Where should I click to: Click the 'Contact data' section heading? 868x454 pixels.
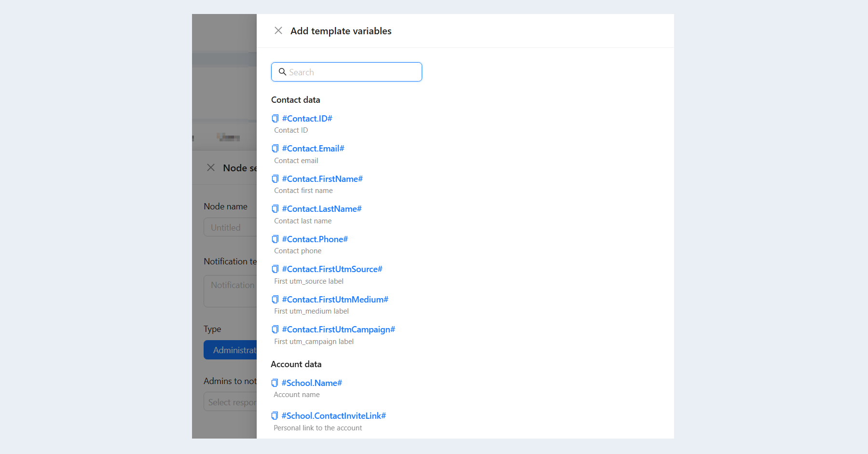coord(296,100)
